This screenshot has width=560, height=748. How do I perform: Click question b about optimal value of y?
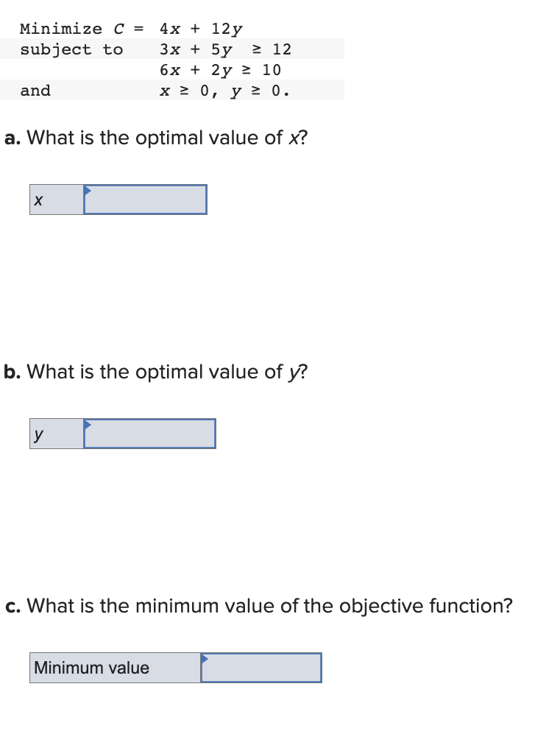(x=156, y=372)
